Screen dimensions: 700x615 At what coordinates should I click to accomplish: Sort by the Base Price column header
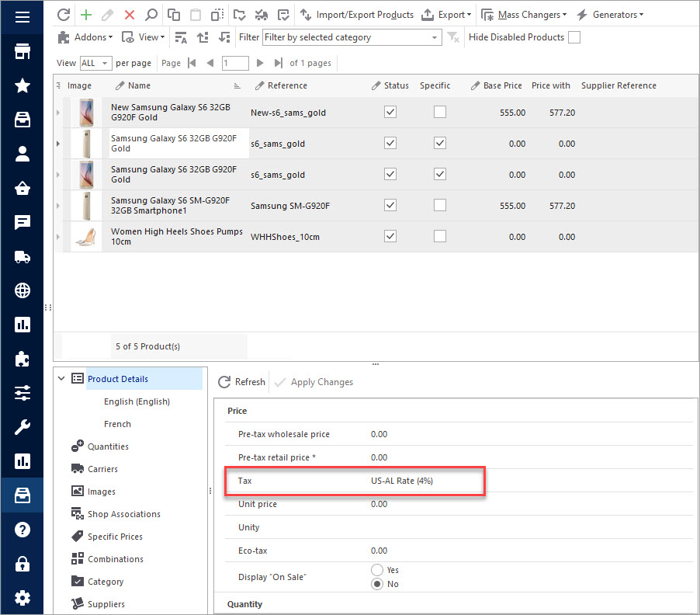point(503,85)
